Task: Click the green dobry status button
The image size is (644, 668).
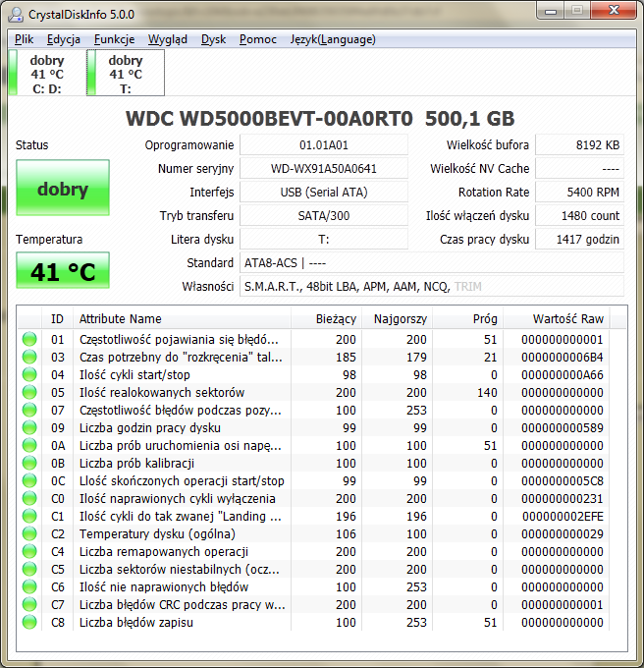Action: [63, 188]
